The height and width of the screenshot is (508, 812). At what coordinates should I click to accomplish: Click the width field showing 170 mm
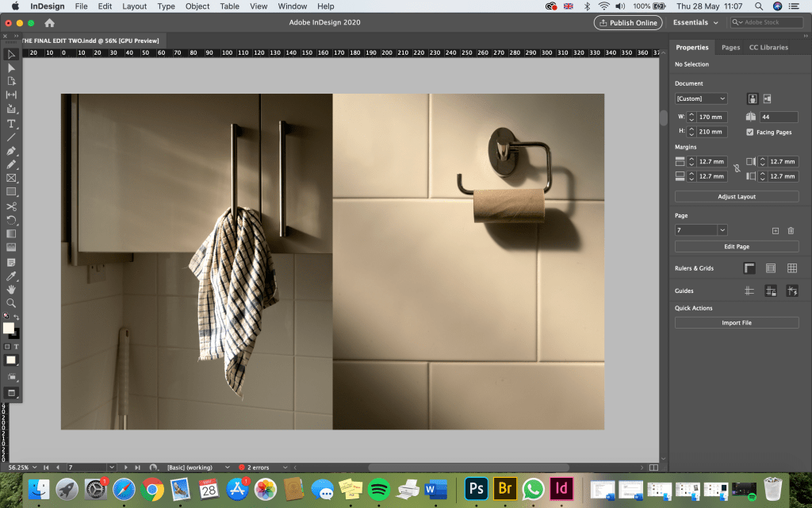[x=712, y=117]
